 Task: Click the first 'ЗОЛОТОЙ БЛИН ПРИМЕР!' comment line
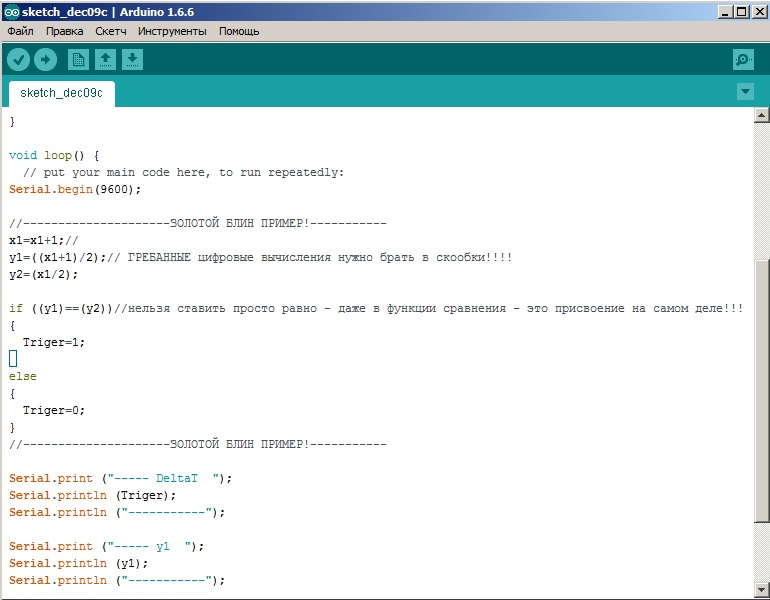pyautogui.click(x=197, y=223)
